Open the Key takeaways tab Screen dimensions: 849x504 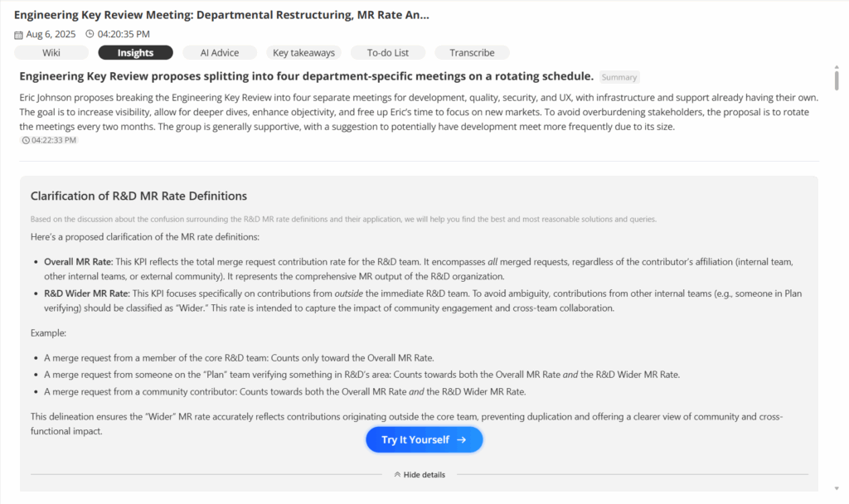pyautogui.click(x=304, y=53)
